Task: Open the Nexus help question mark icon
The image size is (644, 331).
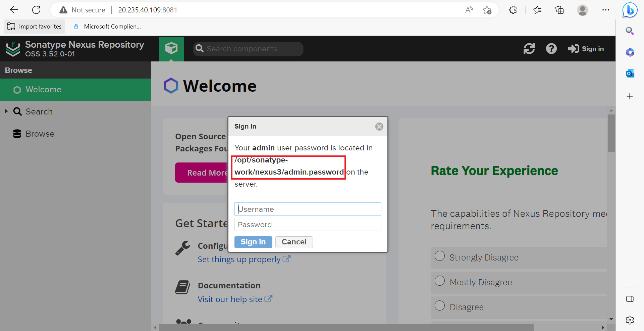Action: pos(551,49)
